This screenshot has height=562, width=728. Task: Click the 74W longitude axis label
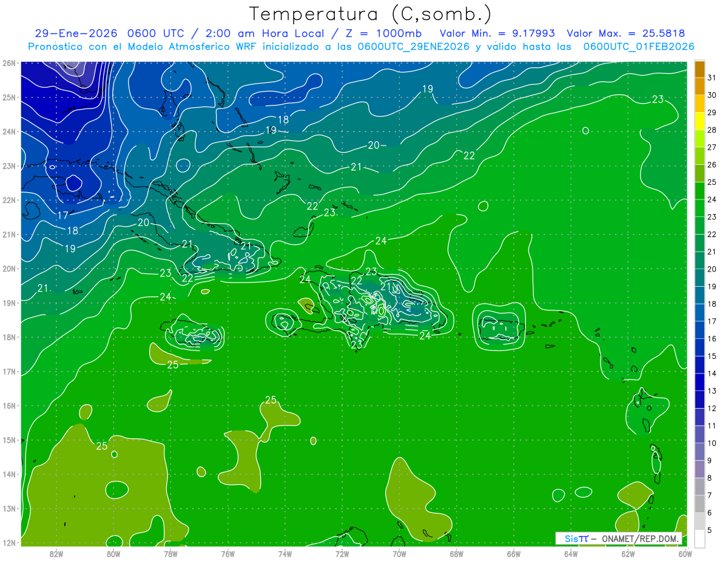285,553
